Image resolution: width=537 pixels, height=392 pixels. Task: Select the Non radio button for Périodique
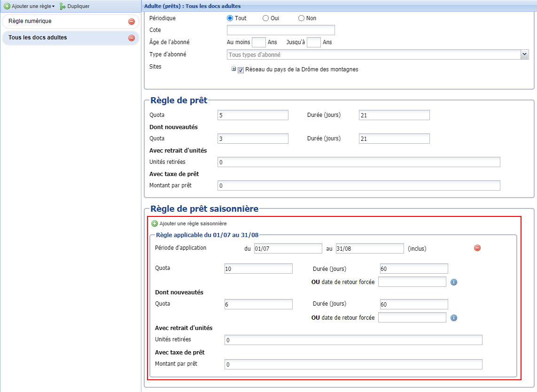(302, 18)
